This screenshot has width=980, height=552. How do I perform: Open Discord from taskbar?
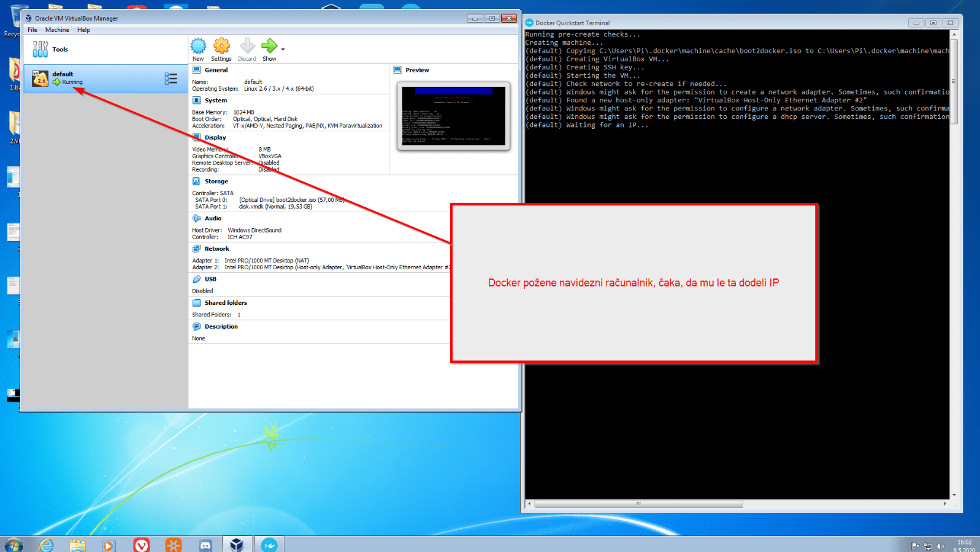coord(205,545)
